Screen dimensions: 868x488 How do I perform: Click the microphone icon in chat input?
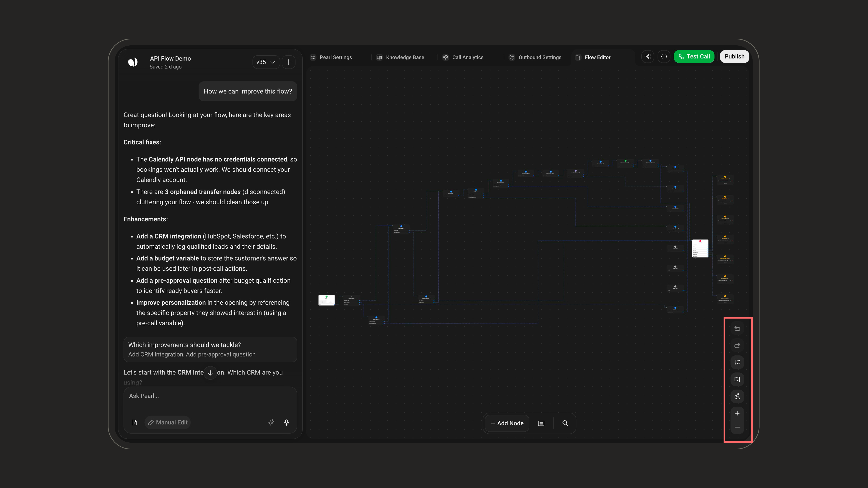click(x=286, y=422)
